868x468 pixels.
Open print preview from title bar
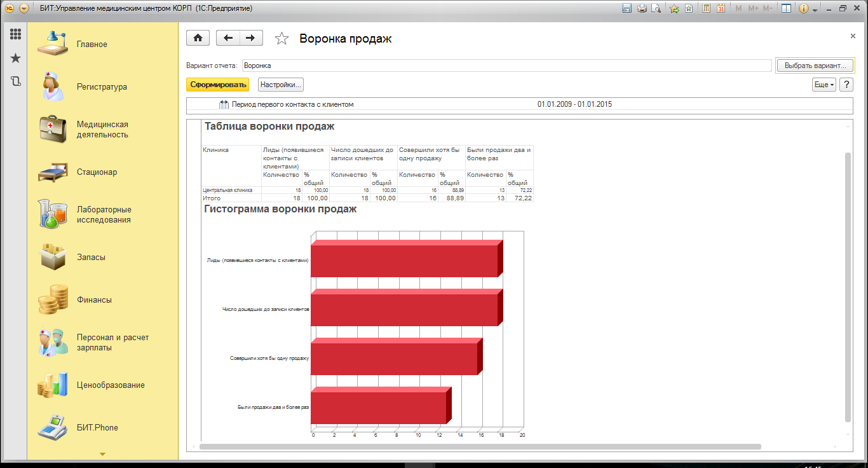click(x=656, y=8)
